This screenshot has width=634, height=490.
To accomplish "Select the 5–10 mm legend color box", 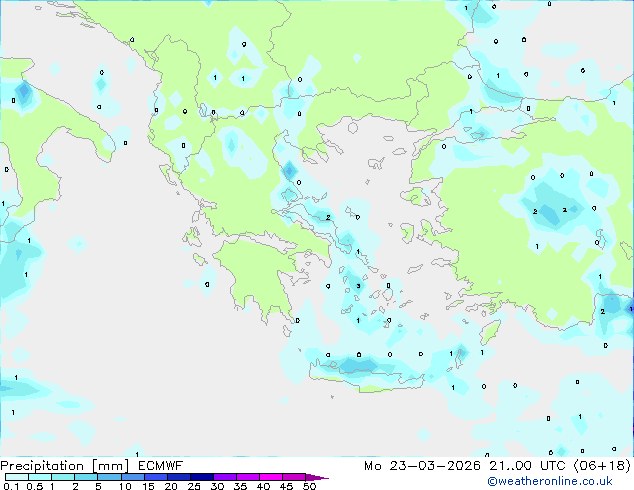I will tap(109, 477).
